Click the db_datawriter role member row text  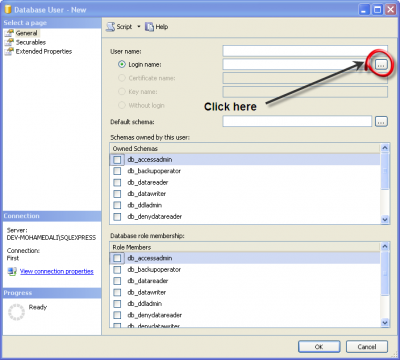tap(147, 292)
